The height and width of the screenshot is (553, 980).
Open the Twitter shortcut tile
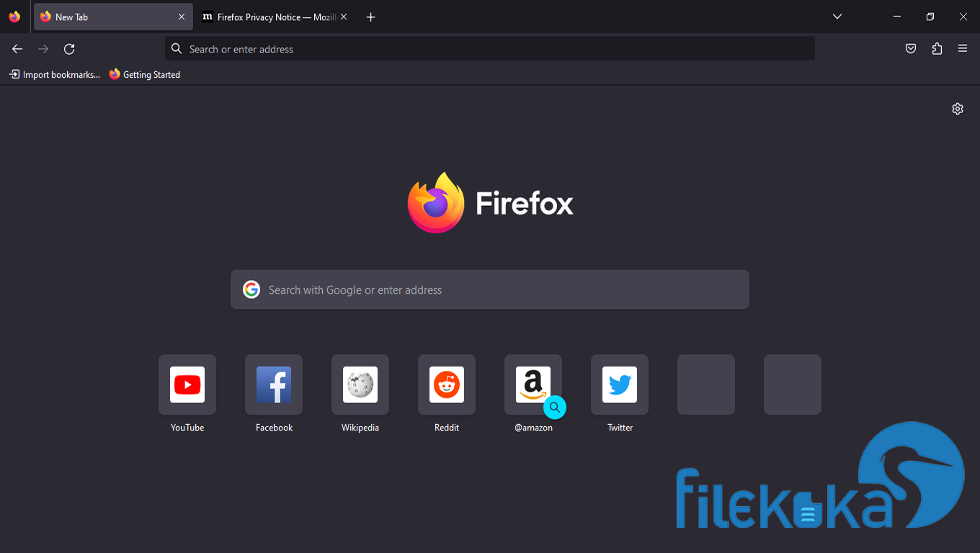620,385
